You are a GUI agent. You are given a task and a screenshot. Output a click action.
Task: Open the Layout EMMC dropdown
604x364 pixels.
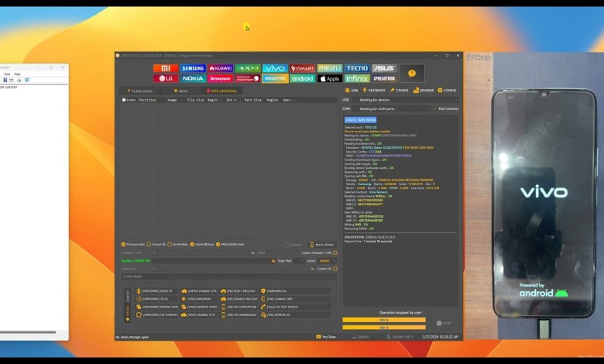point(328,261)
